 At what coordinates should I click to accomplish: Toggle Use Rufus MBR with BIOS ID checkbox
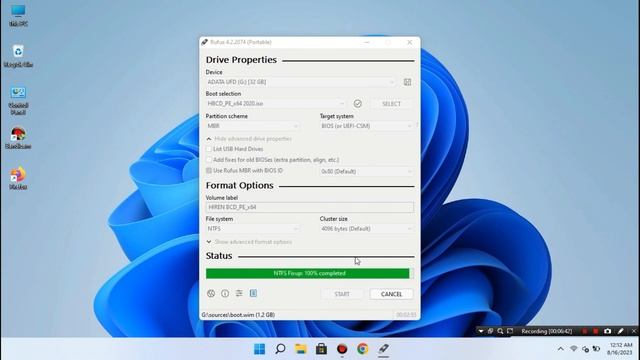[x=209, y=171]
